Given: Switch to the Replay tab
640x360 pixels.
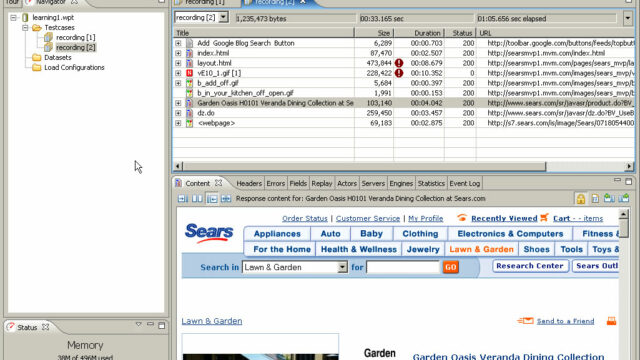Looking at the screenshot, I should pos(322,184).
